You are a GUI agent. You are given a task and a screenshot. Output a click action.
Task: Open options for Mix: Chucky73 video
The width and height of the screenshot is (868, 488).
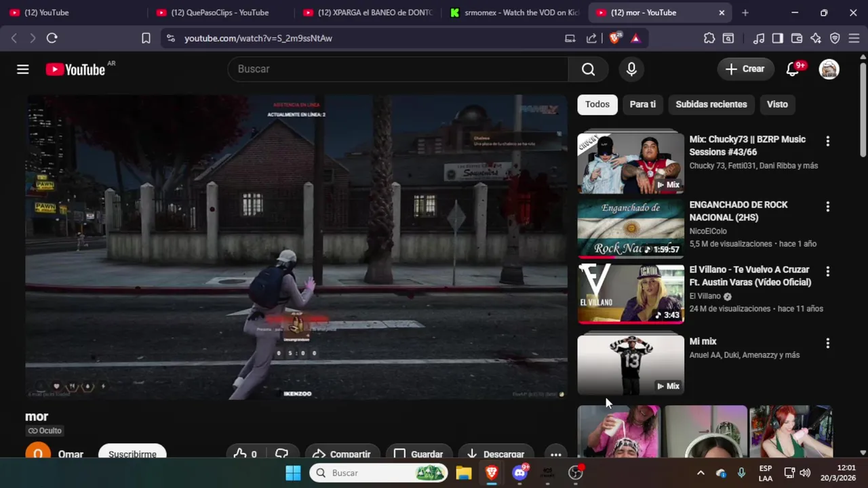(x=827, y=141)
